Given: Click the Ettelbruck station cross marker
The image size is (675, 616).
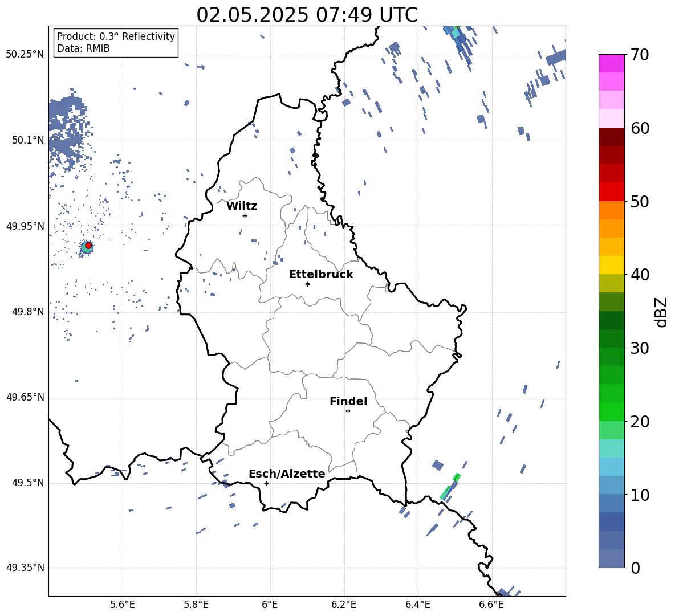Looking at the screenshot, I should 307,284.
